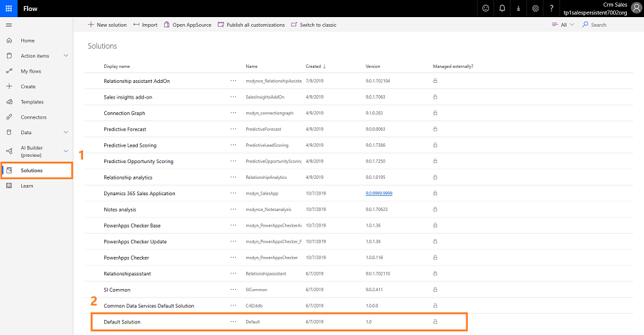Open the app launcher waffle icon
This screenshot has width=644, height=335.
point(9,8)
